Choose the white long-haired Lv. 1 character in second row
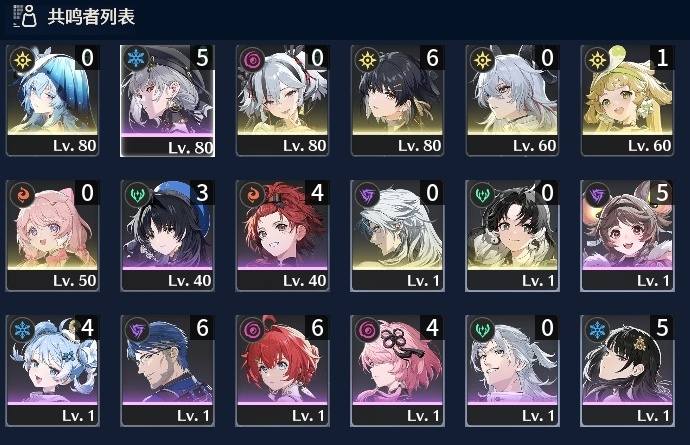 tap(397, 235)
